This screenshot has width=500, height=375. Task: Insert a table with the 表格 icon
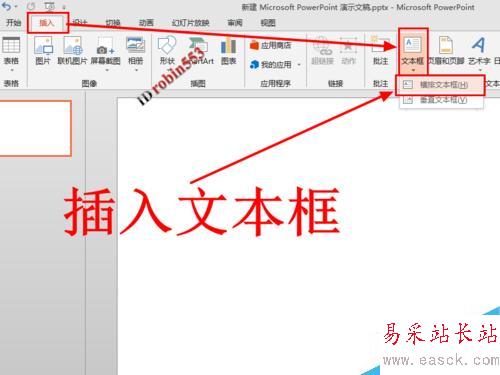(11, 46)
